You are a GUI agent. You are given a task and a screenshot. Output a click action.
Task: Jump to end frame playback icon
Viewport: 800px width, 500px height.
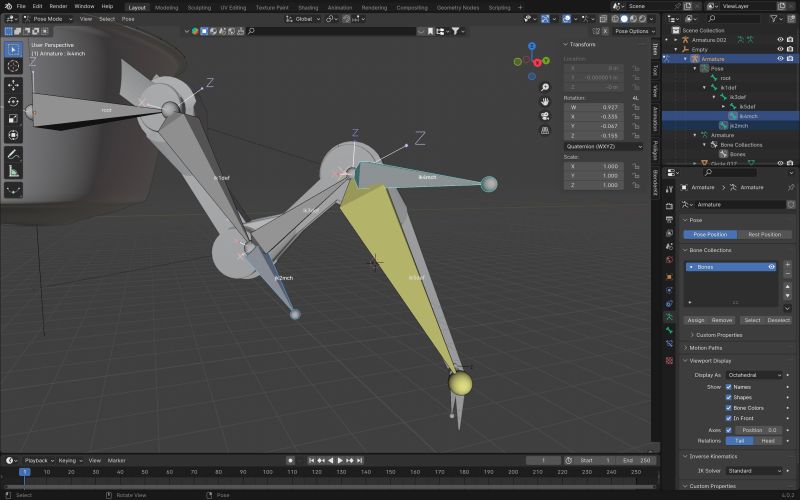pyautogui.click(x=360, y=460)
